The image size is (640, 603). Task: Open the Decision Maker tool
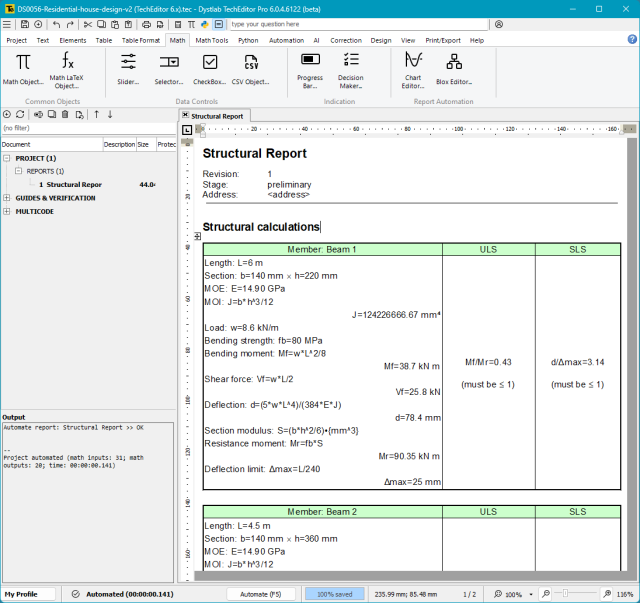pos(351,70)
